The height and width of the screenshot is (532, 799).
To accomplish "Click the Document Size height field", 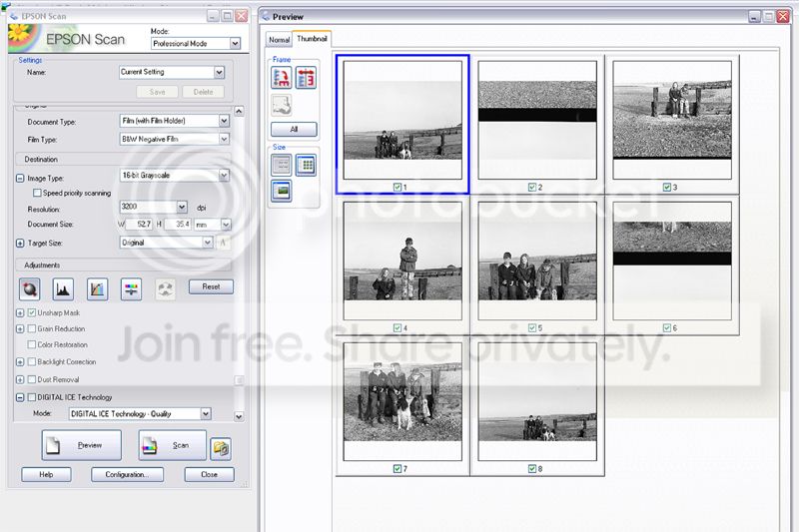I will tap(178, 225).
